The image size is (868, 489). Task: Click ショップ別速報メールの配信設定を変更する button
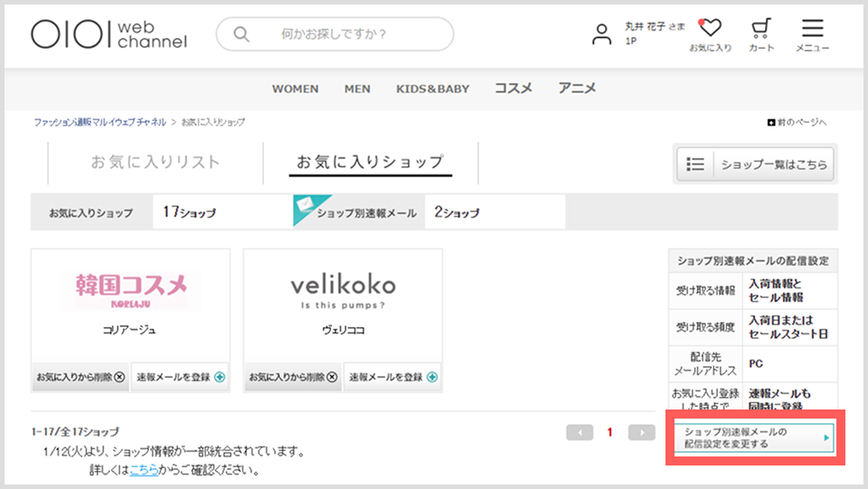tap(754, 437)
